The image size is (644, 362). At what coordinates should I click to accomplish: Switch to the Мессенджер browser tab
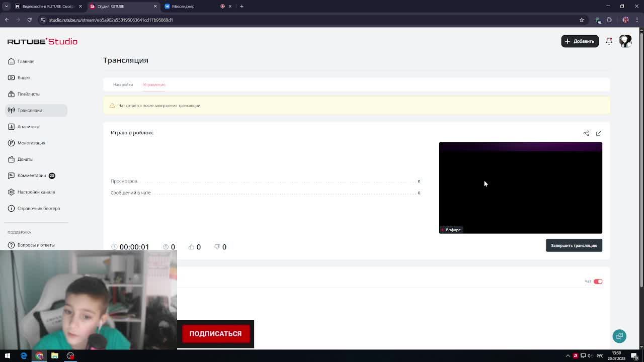pos(183,7)
